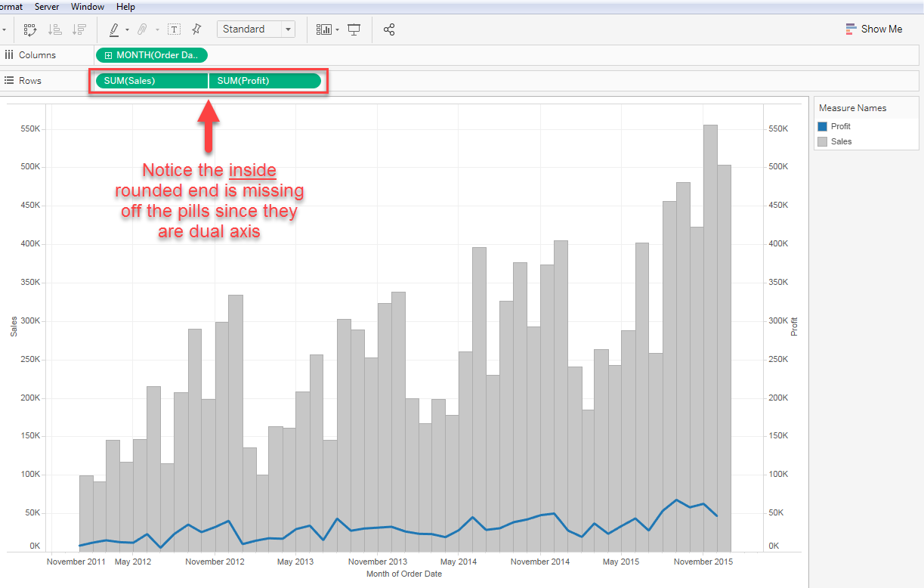Toggle mark labels with the T icon
Screen dimensions: 924x588
click(174, 29)
